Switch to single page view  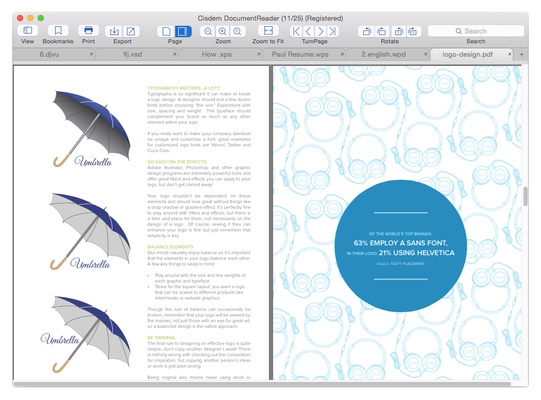166,31
